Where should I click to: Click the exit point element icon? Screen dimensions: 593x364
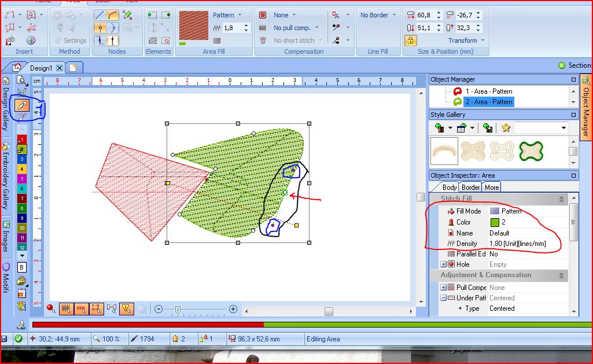point(165,15)
